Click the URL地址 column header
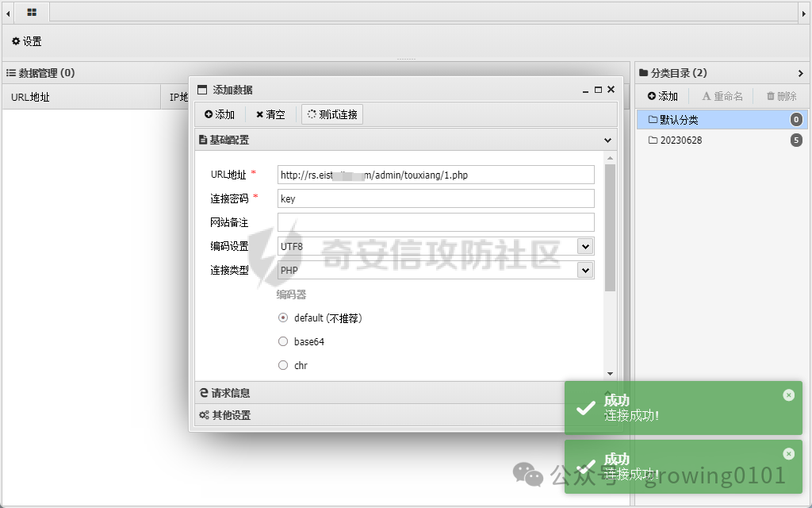 [x=82, y=97]
